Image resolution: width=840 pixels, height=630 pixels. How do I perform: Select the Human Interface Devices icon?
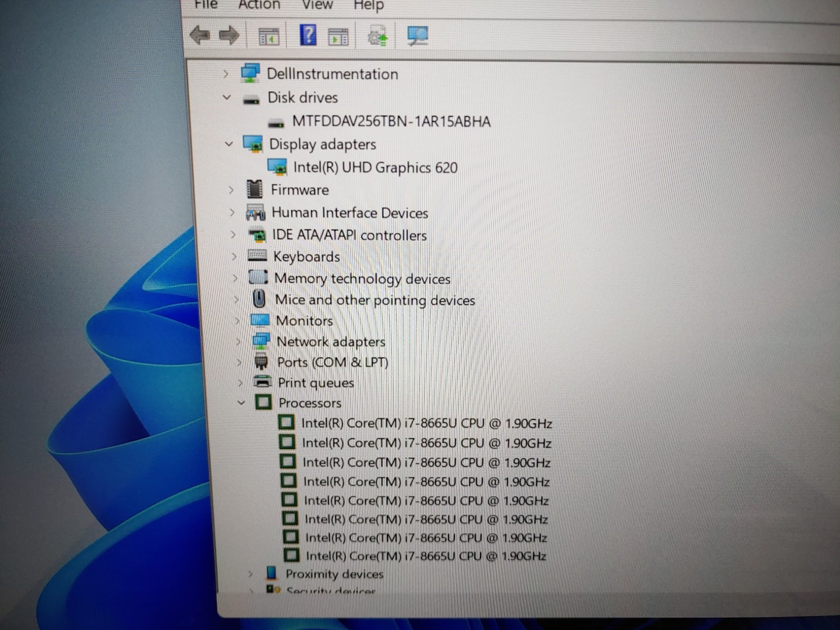[x=256, y=212]
